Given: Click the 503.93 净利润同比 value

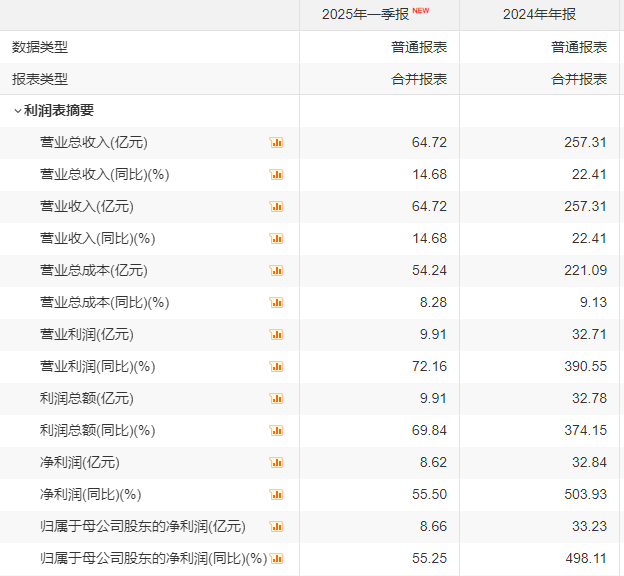Looking at the screenshot, I should coord(585,495).
